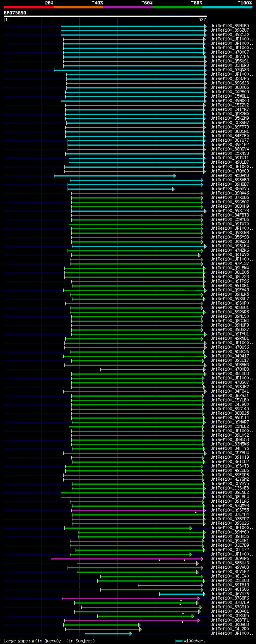256x644 pixels.
Task: Click the green ~80% identity legend segment
Action: tap(178, 7)
